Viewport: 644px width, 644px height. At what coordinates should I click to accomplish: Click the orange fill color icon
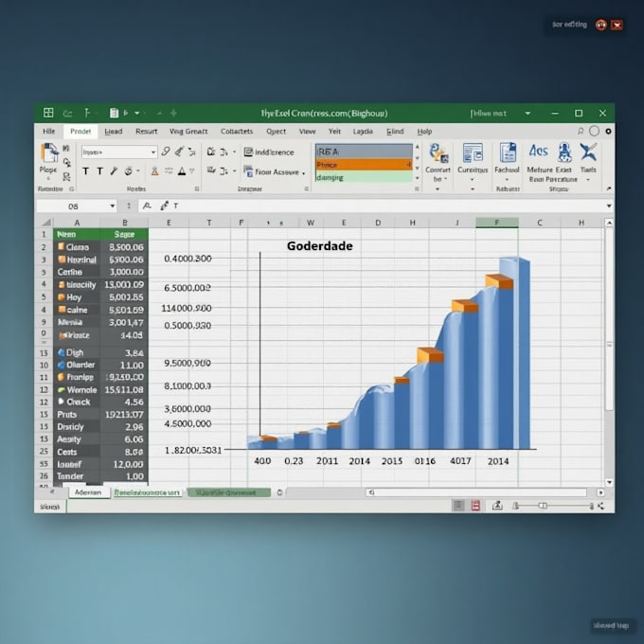[x=154, y=170]
